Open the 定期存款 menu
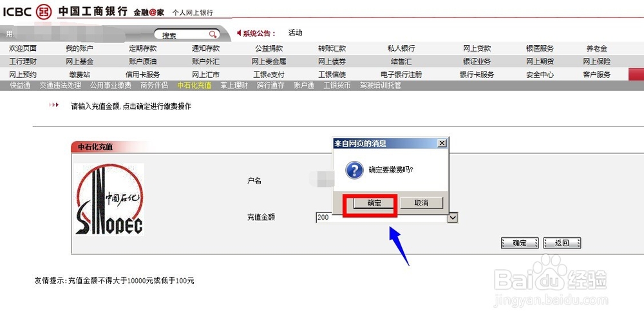The height and width of the screenshot is (322, 644). [x=142, y=48]
